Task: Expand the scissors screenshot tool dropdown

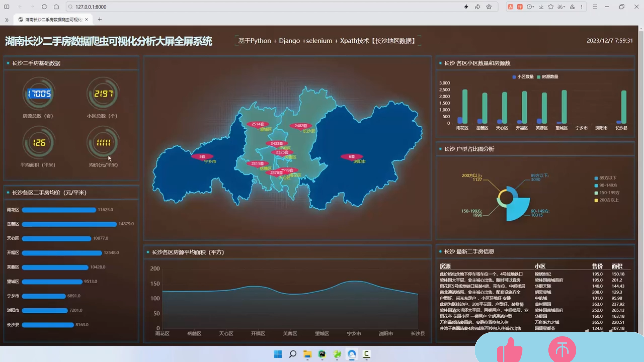Action: (561, 7)
